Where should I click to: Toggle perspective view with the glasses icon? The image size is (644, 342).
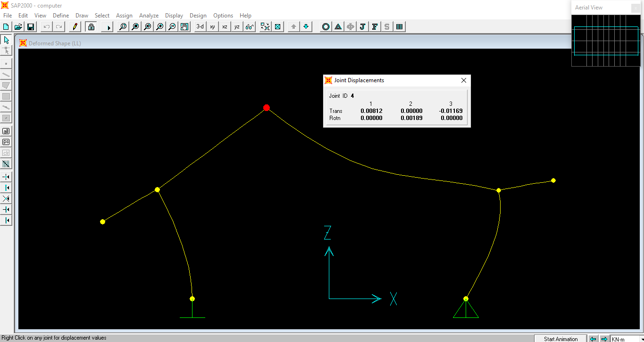[249, 26]
